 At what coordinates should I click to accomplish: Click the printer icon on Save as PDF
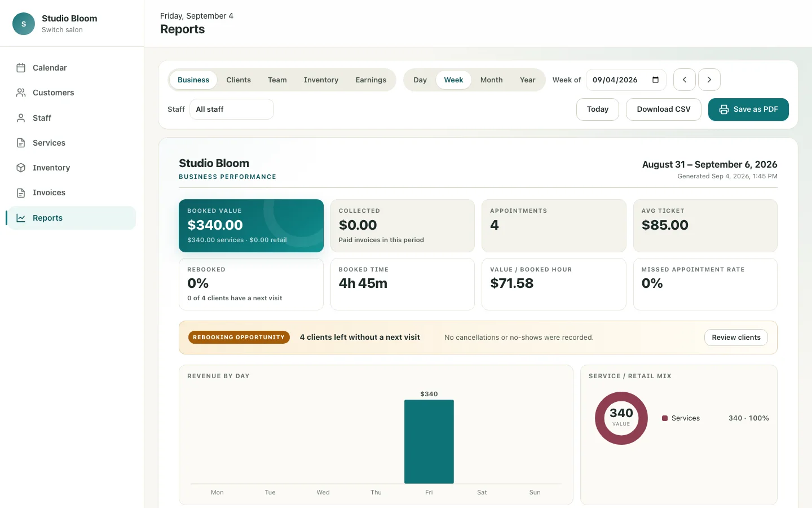(x=724, y=110)
